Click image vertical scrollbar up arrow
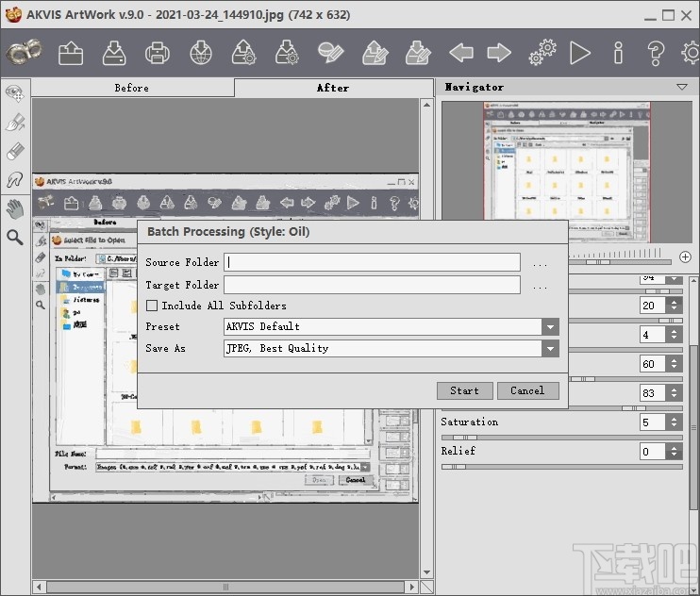This screenshot has width=700, height=596. (426, 105)
